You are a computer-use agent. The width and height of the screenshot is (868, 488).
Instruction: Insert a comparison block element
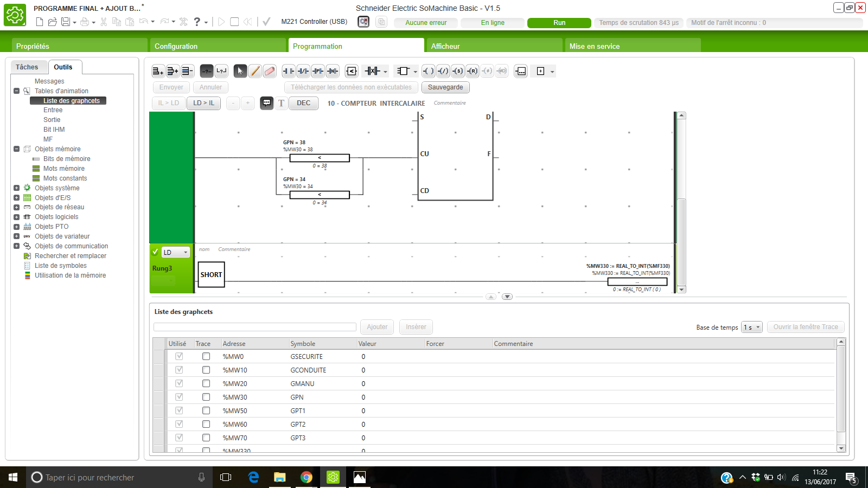point(352,71)
